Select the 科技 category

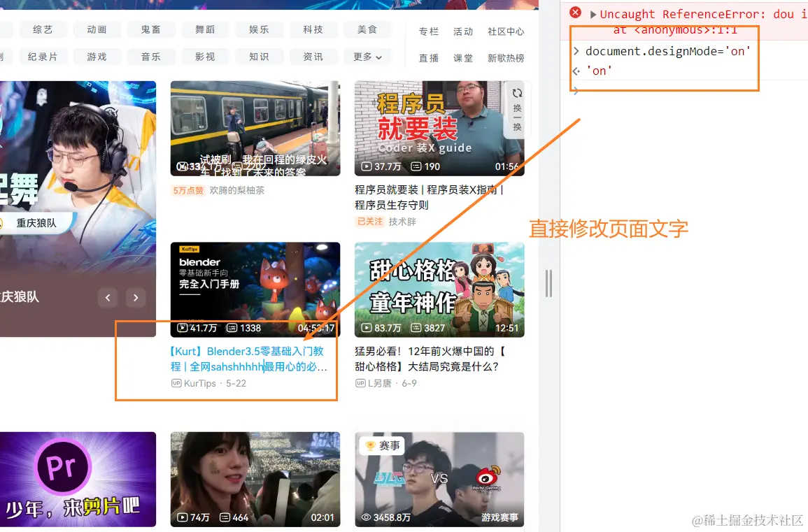tap(313, 29)
